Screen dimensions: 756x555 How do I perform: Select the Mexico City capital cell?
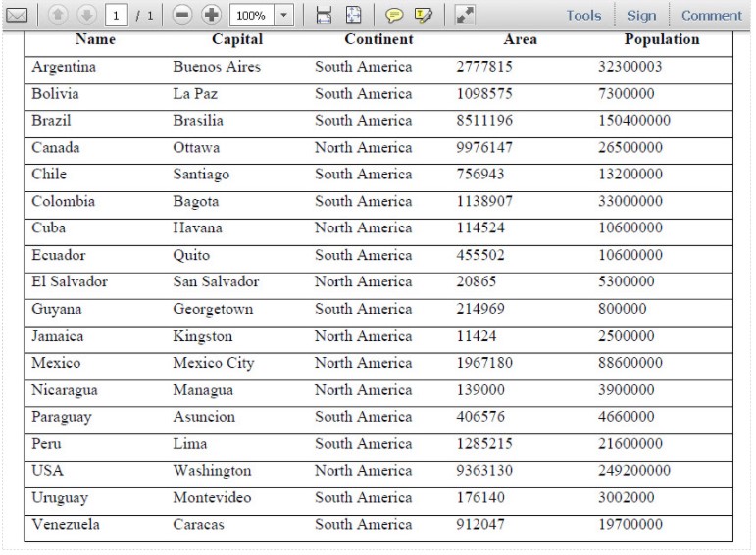(214, 364)
